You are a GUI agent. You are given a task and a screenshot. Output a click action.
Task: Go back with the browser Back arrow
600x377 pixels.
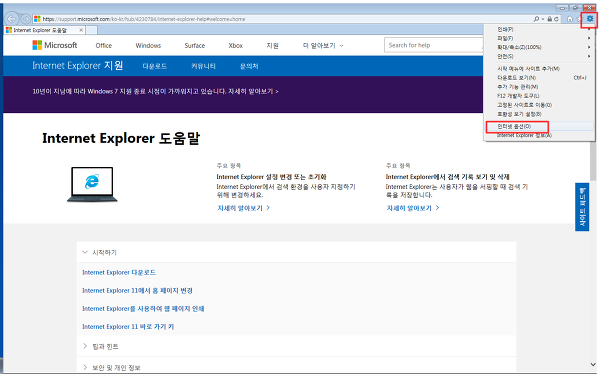11,18
